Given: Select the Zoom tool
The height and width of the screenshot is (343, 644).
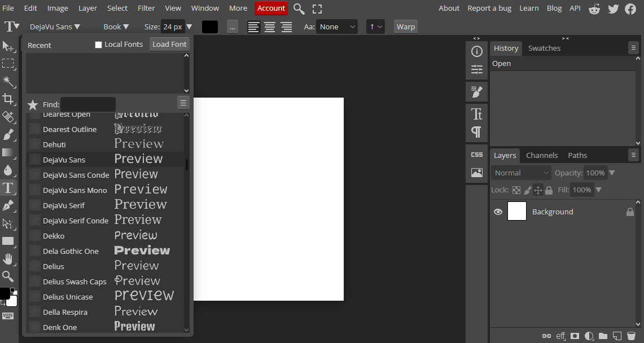Looking at the screenshot, I should 8,276.
